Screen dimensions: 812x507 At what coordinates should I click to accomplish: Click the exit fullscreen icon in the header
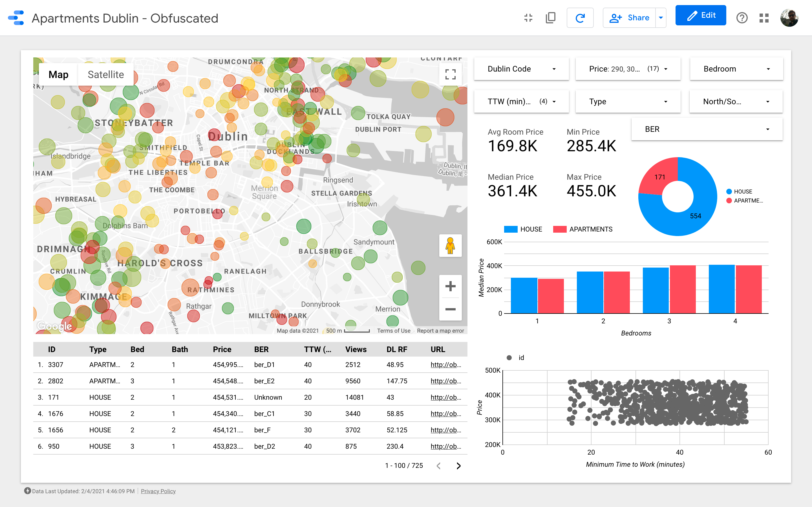(x=528, y=18)
